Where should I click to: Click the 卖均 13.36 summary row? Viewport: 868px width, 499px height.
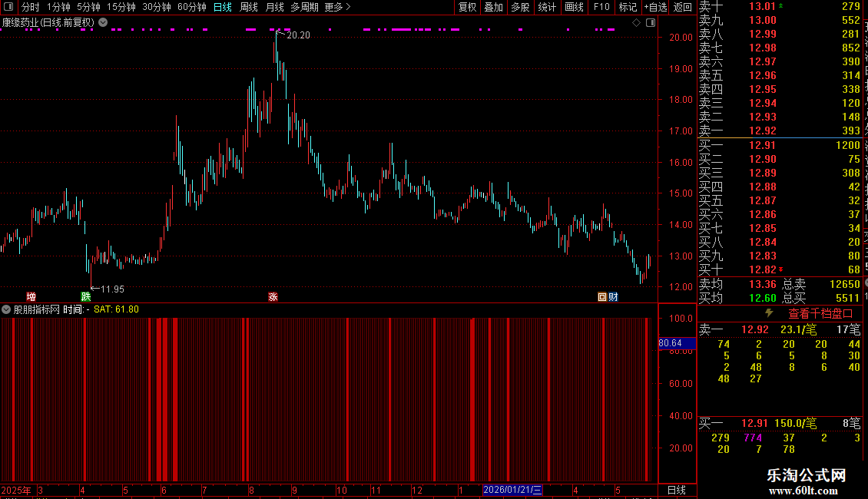click(x=737, y=284)
